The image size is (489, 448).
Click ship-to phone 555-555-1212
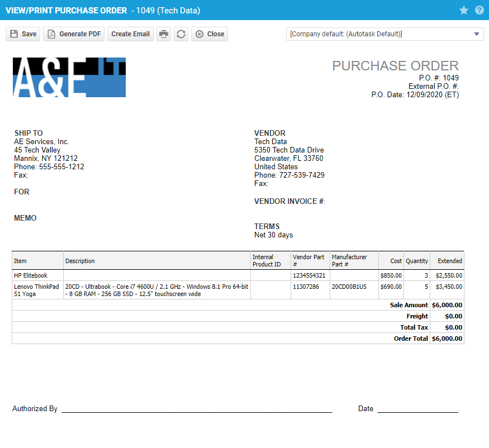pos(49,167)
